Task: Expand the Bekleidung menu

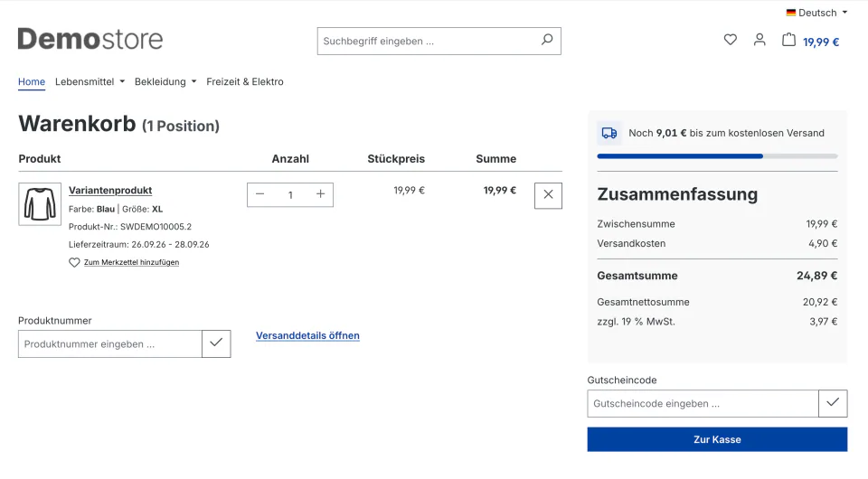Action: tap(165, 82)
